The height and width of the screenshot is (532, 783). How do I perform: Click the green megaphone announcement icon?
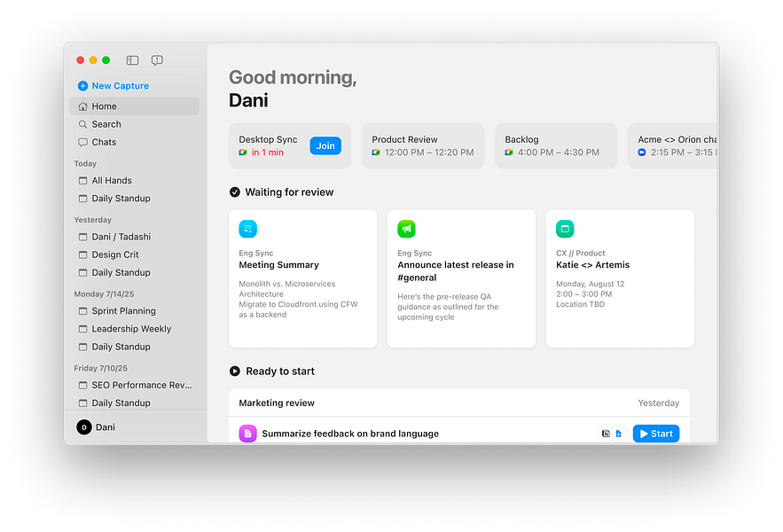(406, 229)
